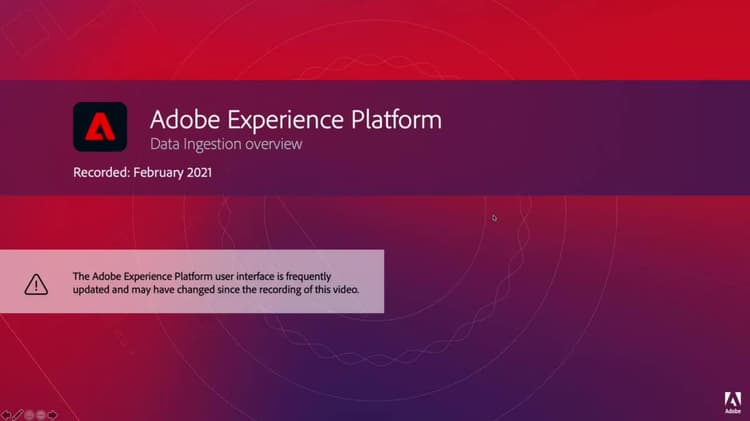750x421 pixels.
Task: Click "February 2021" in the recorded line
Action: (x=172, y=172)
